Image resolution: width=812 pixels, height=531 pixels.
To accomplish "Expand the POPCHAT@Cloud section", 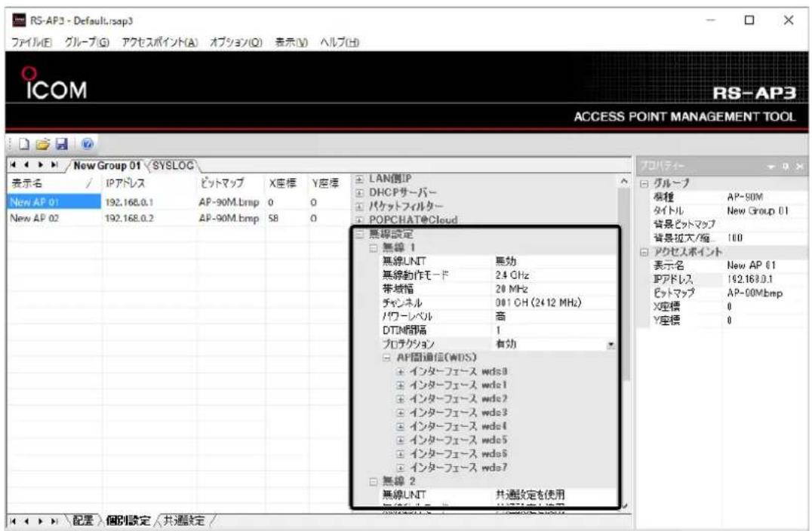I will (x=359, y=220).
